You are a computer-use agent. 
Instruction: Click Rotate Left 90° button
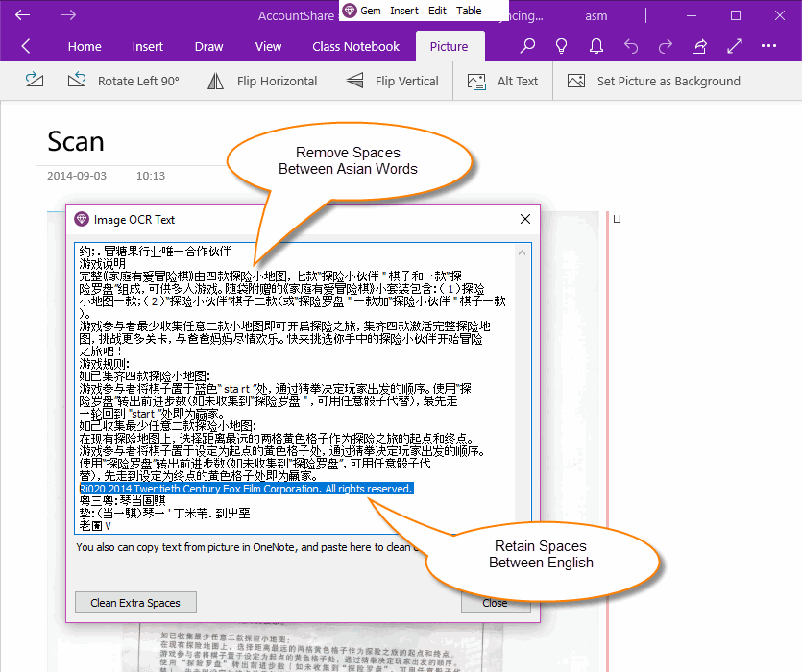click(x=123, y=81)
